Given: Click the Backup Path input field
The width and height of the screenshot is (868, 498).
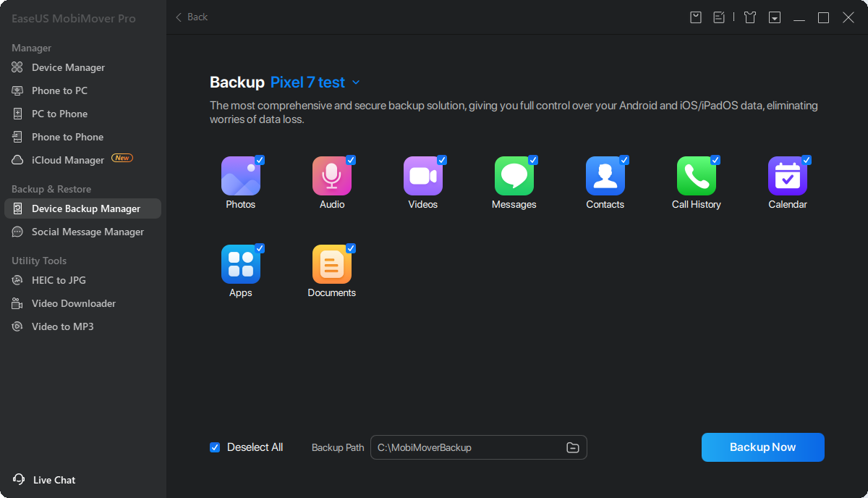Looking at the screenshot, I should (479, 447).
